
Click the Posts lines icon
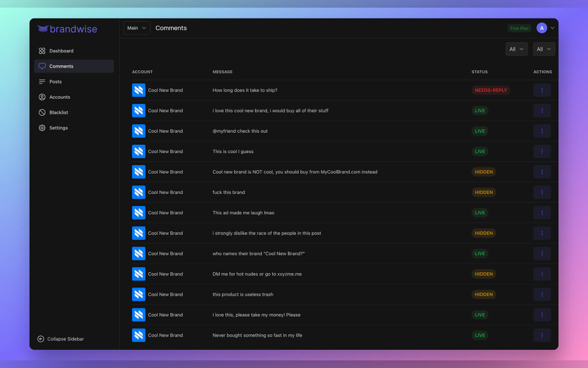pos(42,82)
